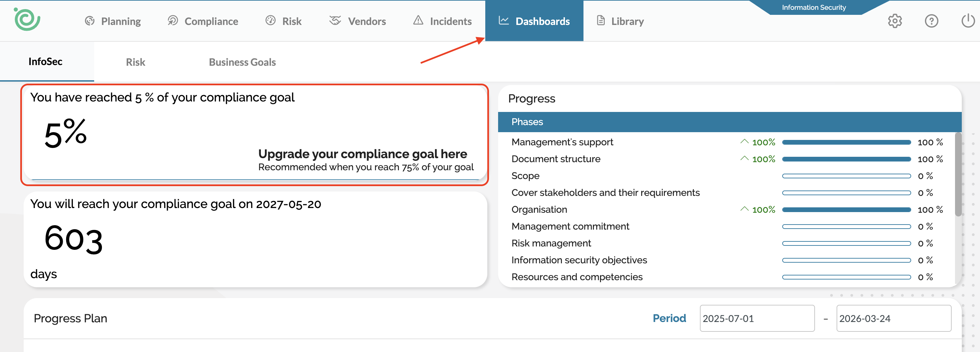Open Incidents warning triangle section
Viewport: 980px width, 352px height.
tap(418, 21)
